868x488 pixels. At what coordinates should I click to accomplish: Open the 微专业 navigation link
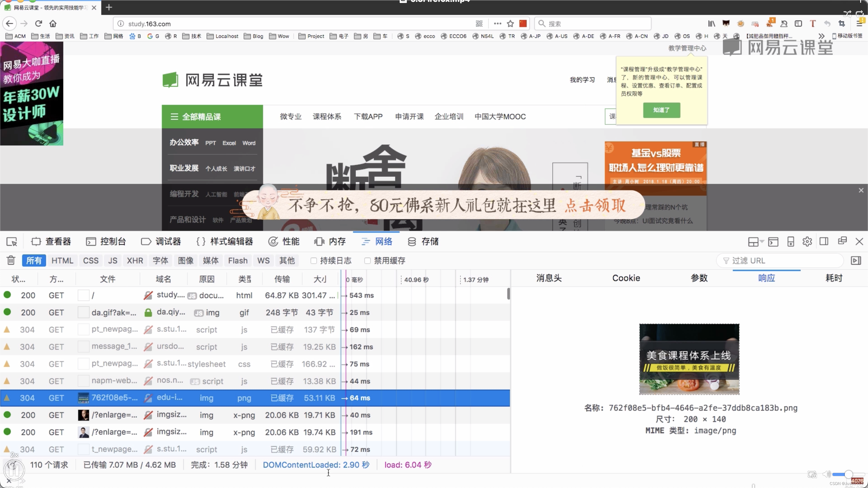coord(291,117)
